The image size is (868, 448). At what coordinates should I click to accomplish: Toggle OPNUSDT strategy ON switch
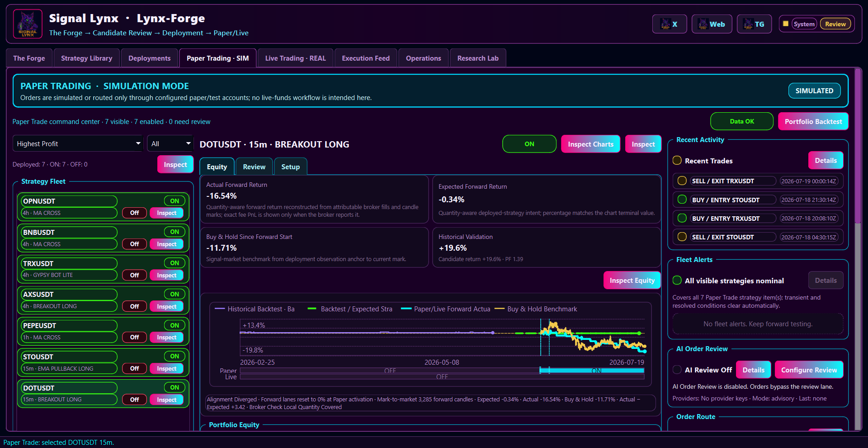[175, 201]
